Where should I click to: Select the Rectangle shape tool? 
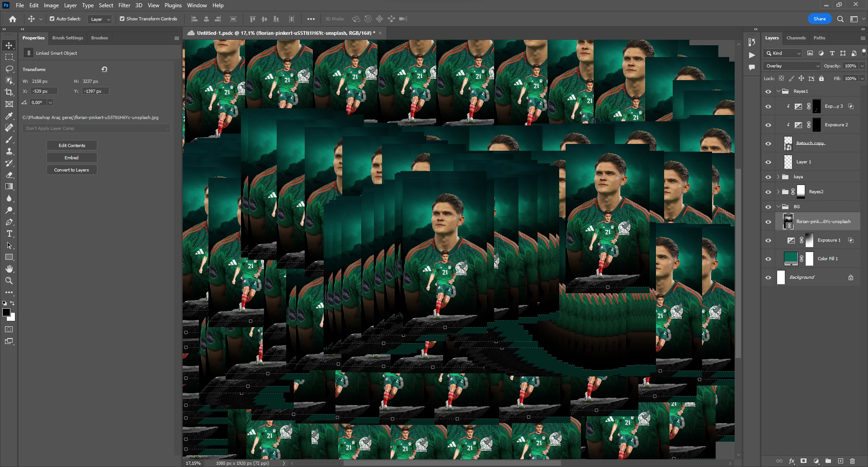(9, 257)
